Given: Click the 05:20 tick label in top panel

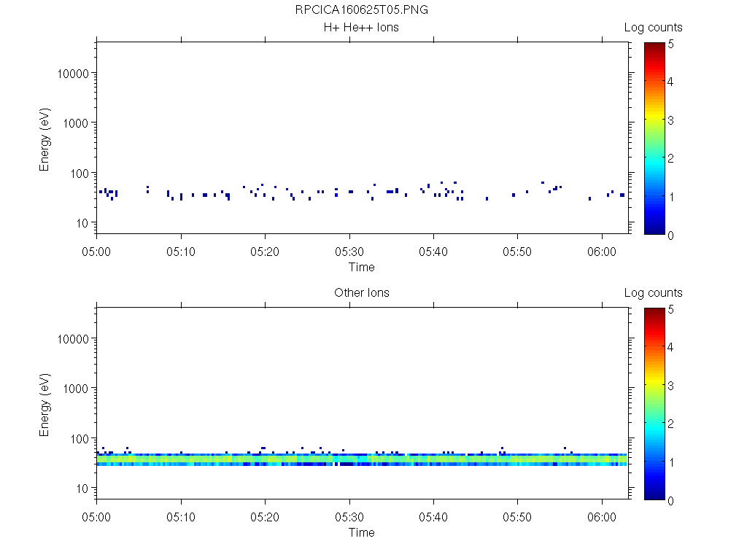Looking at the screenshot, I should click(x=265, y=252).
